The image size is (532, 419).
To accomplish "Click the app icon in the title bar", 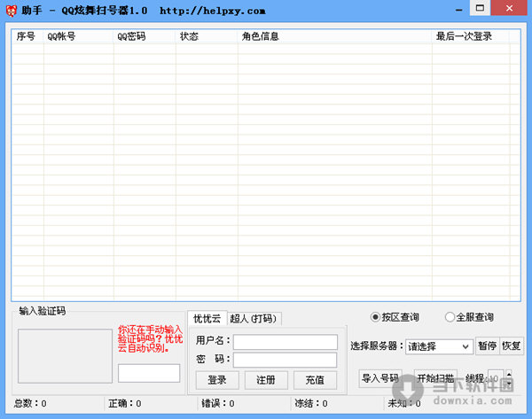I will coord(11,11).
